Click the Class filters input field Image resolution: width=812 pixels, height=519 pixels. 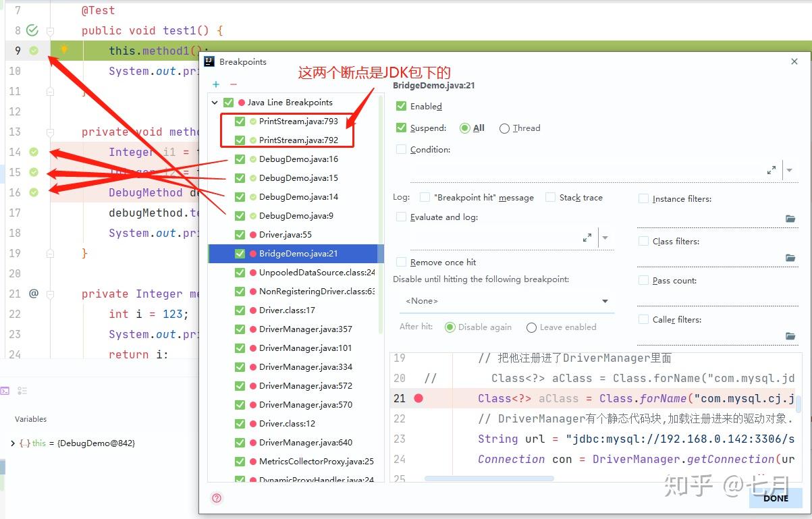[711, 258]
